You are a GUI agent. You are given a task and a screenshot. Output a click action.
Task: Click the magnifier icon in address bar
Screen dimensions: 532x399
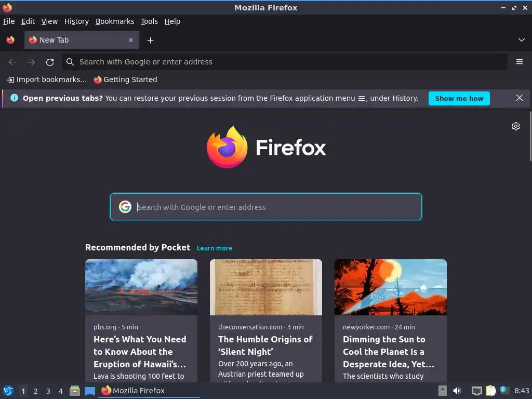[x=70, y=62]
